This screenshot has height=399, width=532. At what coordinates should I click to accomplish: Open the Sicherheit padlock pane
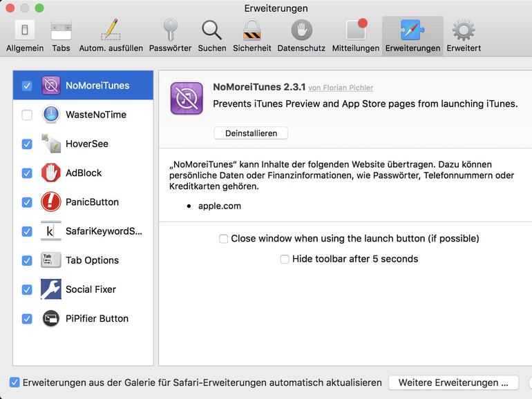pyautogui.click(x=251, y=36)
